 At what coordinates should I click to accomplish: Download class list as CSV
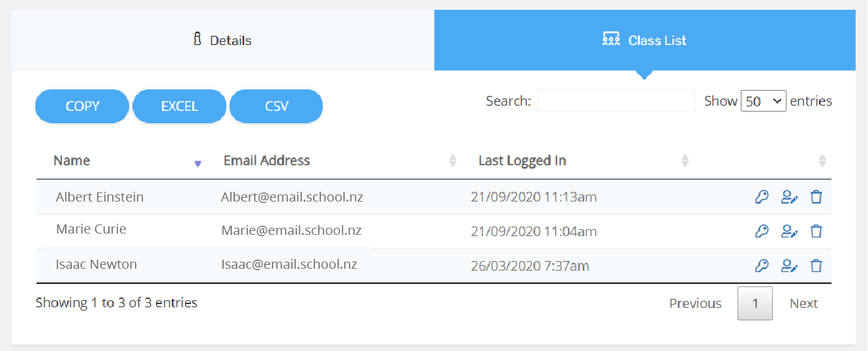click(x=277, y=106)
